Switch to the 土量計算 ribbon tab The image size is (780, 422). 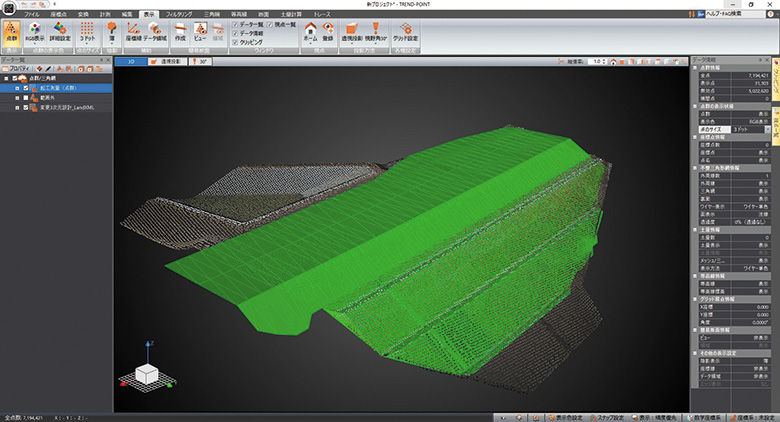coord(291,14)
